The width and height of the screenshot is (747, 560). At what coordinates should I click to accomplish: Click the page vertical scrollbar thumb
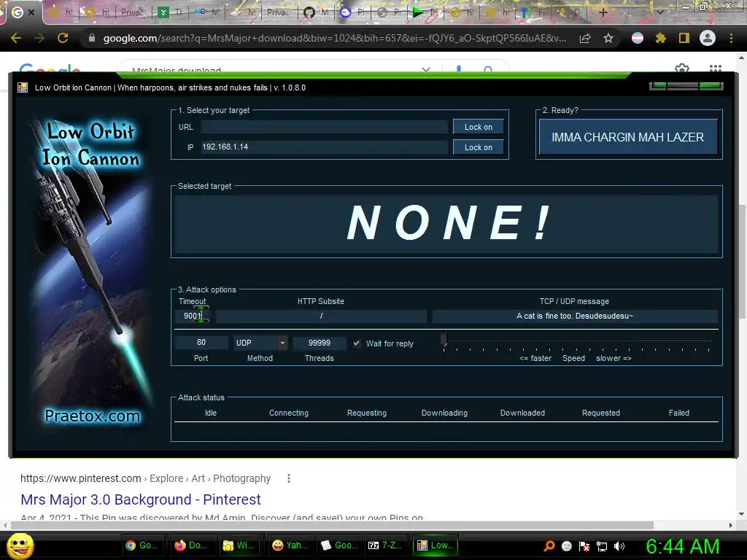click(x=741, y=262)
